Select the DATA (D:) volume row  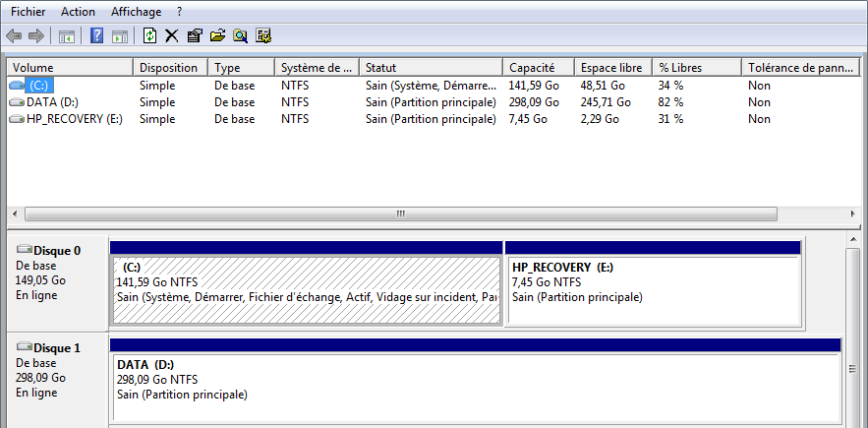[x=434, y=102]
